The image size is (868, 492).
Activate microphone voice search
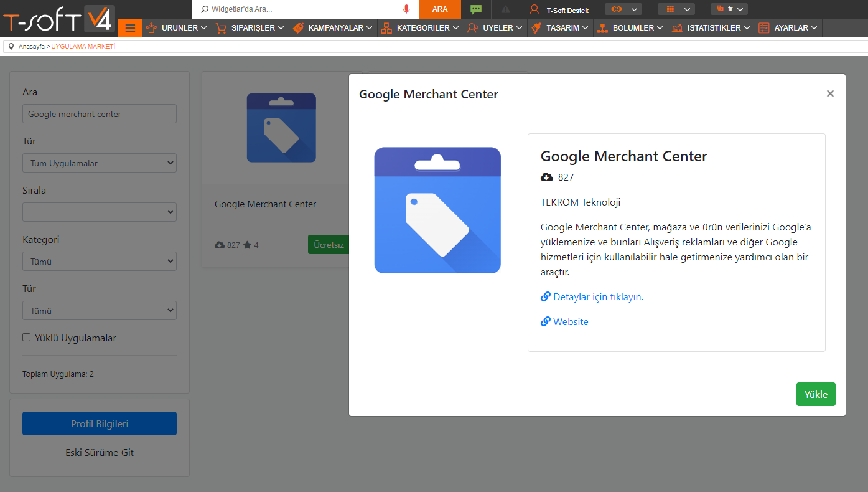(x=406, y=9)
